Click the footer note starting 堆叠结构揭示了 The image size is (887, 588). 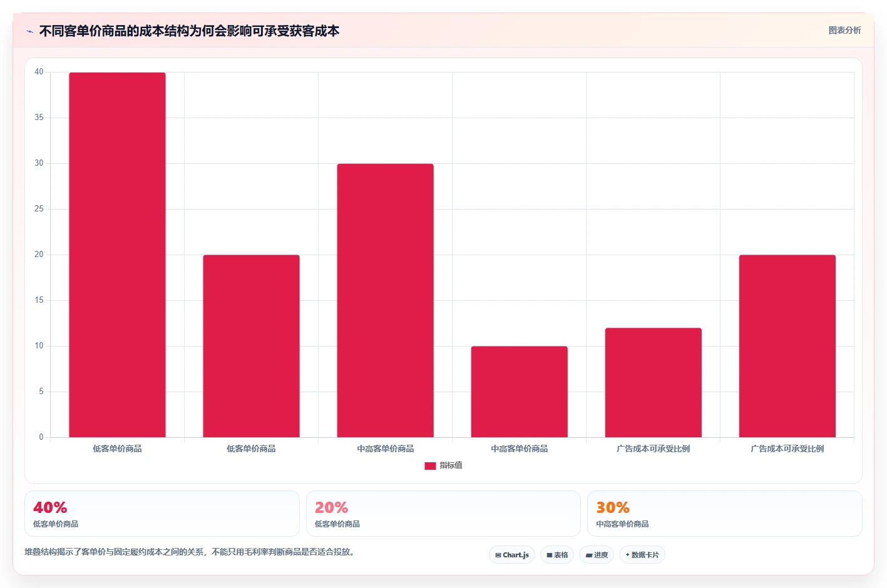pos(191,552)
